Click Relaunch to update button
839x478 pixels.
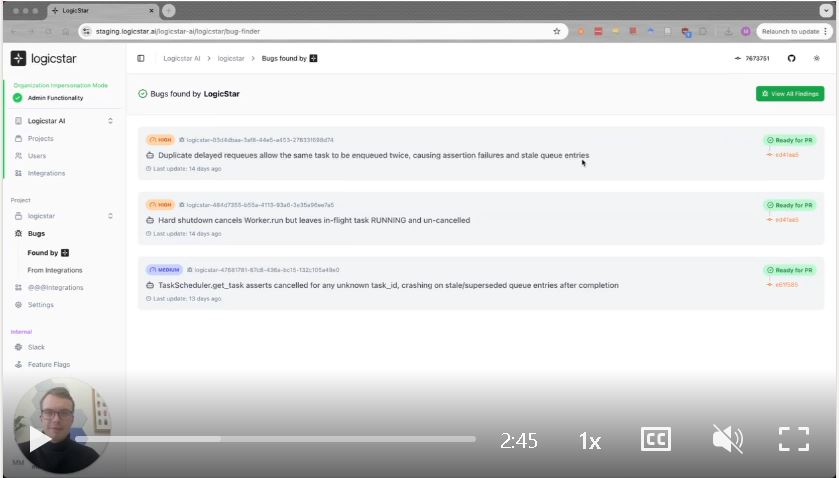point(794,32)
